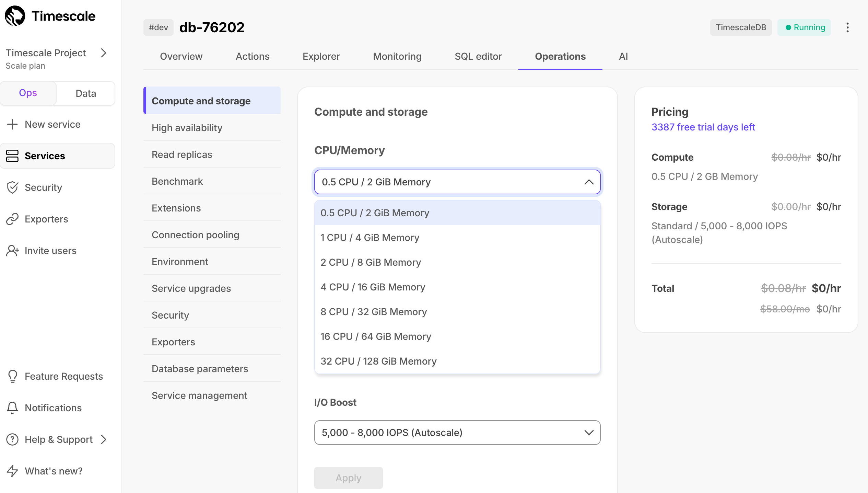This screenshot has width=868, height=493.
Task: Open Database parameters section
Action: (x=212, y=369)
